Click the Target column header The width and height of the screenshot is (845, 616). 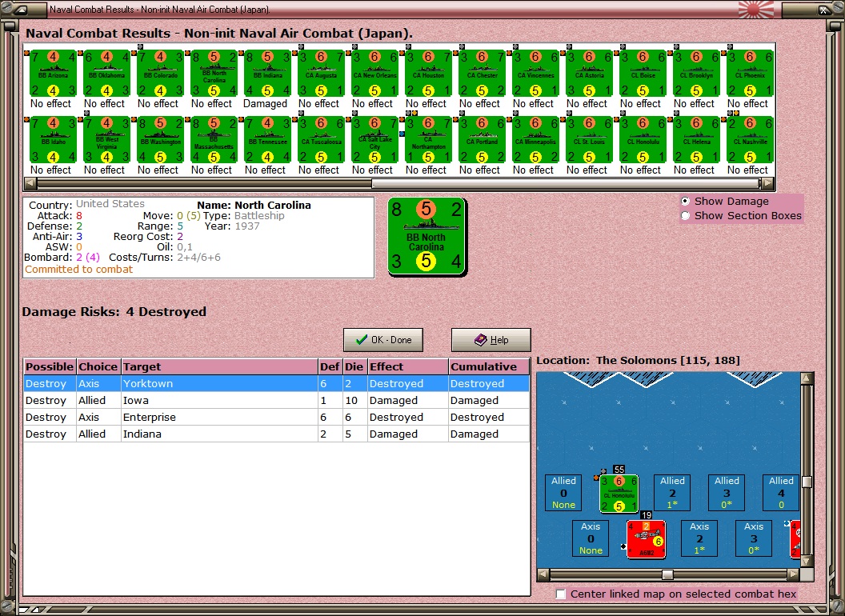pyautogui.click(x=219, y=366)
